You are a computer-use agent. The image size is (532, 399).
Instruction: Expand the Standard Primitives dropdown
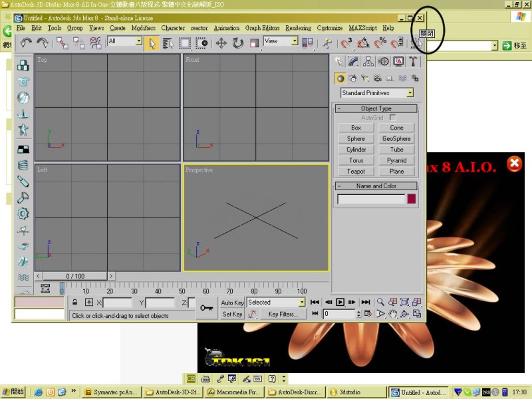410,93
